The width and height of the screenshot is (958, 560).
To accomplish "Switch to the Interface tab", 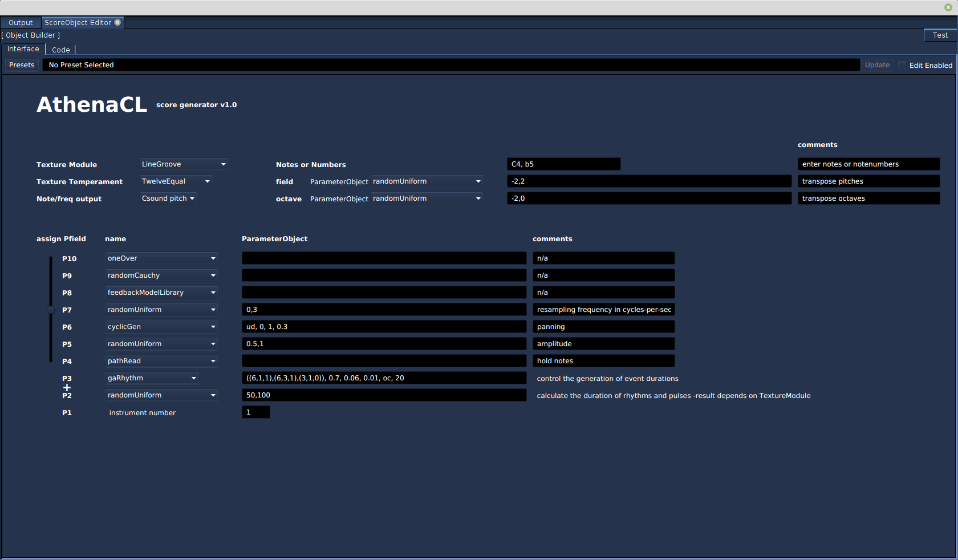I will 23,49.
